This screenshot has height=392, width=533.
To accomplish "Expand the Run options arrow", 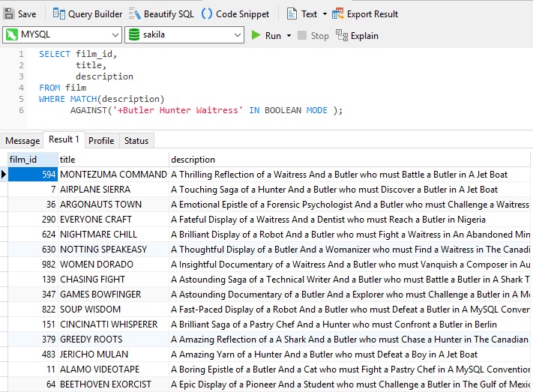I will coord(289,36).
